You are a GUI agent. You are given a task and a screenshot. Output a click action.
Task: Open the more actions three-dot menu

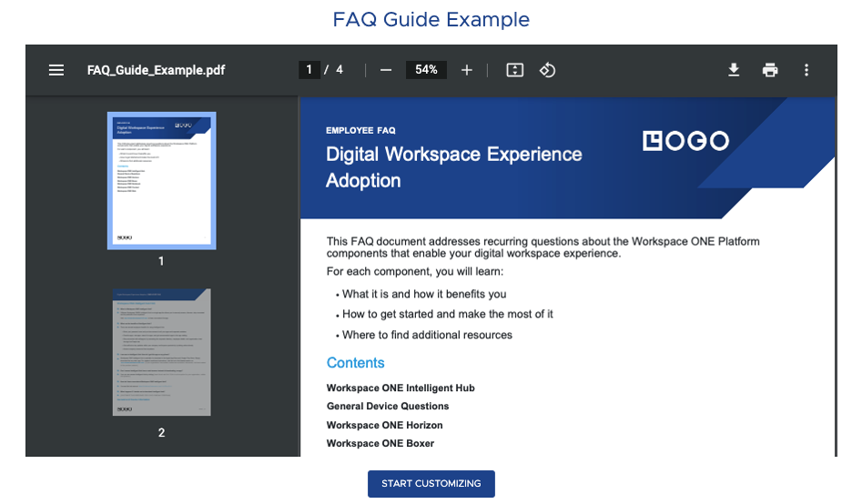pos(806,70)
